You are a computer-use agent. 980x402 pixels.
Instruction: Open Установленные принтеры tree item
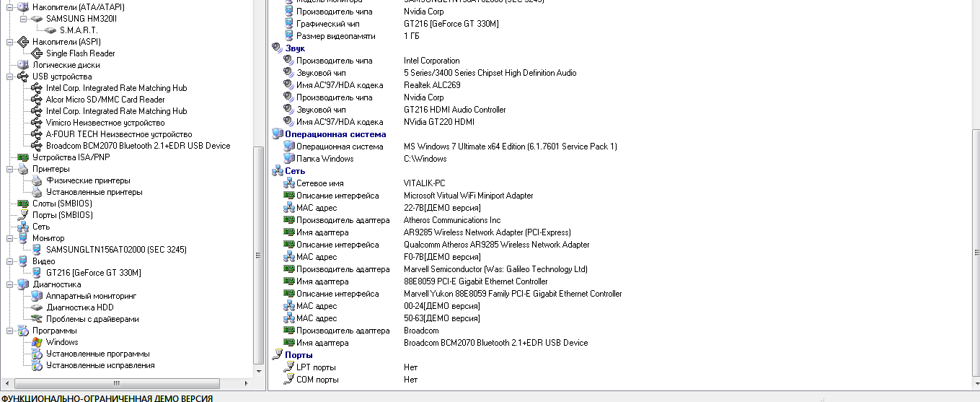point(94,192)
